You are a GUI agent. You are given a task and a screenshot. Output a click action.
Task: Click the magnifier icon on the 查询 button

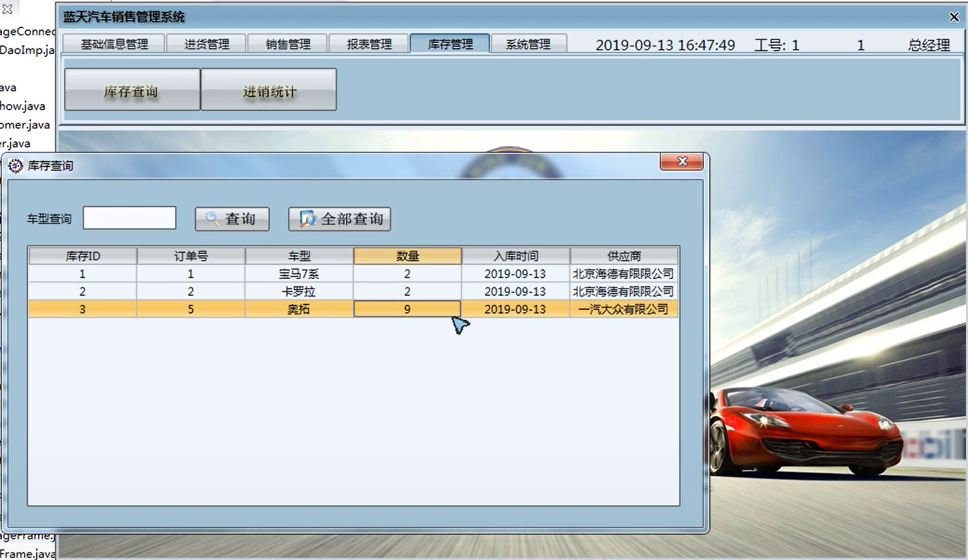pos(213,219)
